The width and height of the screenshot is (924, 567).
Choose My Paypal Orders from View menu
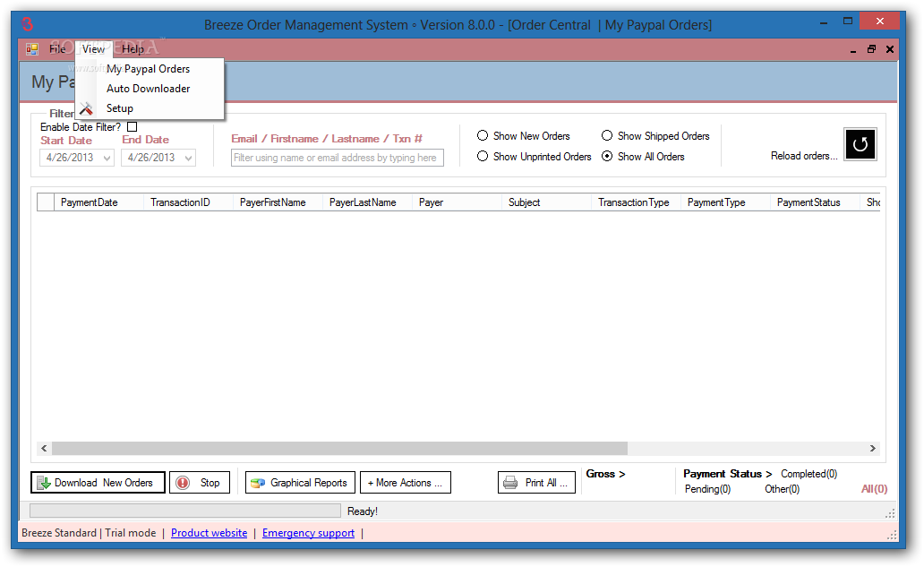[x=150, y=69]
